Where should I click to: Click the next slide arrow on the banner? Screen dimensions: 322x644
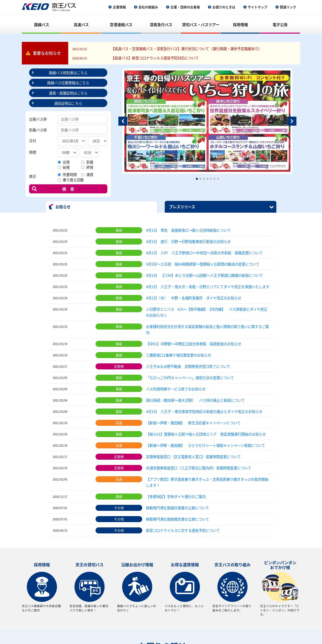[292, 121]
